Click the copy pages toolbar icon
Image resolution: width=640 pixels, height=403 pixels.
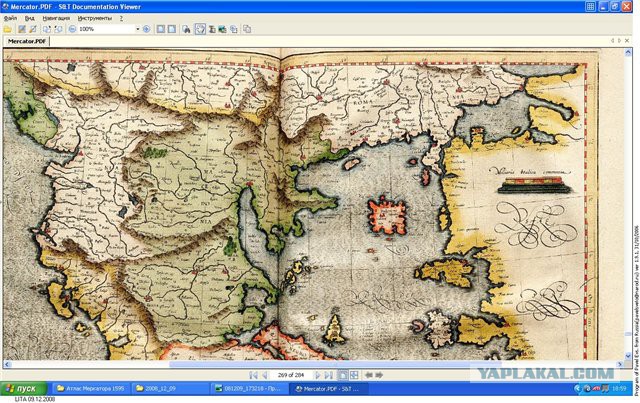click(x=233, y=29)
